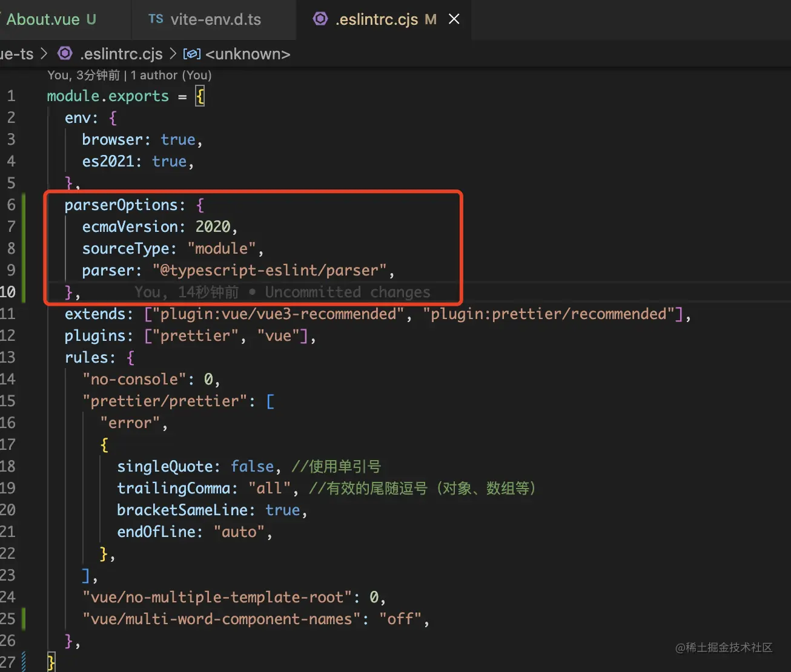Click the "no-console" rule name
Image resolution: width=791 pixels, height=672 pixels.
(134, 380)
